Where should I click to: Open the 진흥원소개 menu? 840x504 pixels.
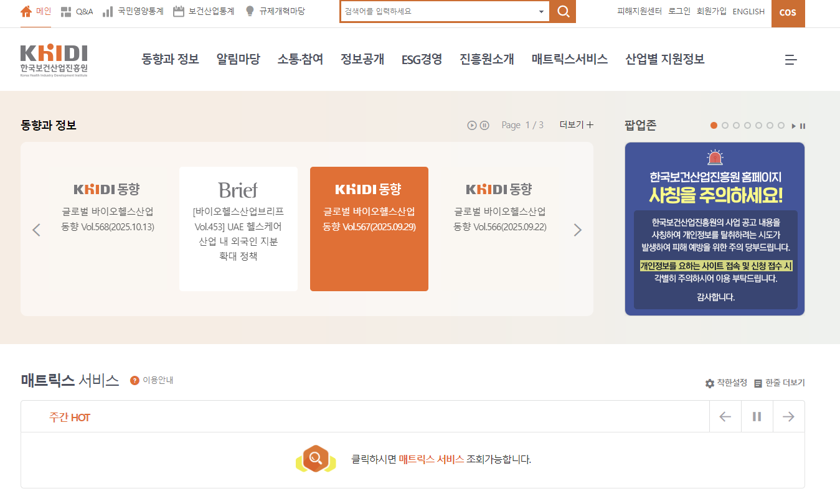tap(487, 59)
